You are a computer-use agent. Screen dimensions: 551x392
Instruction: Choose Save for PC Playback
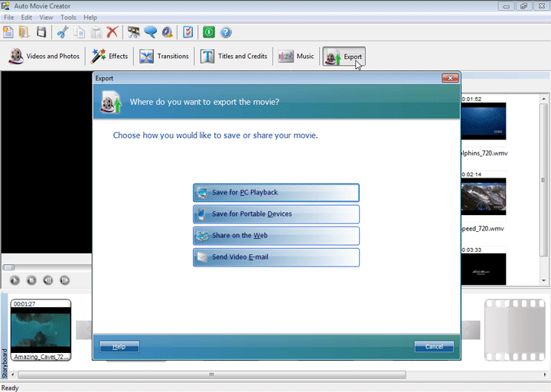pos(275,193)
